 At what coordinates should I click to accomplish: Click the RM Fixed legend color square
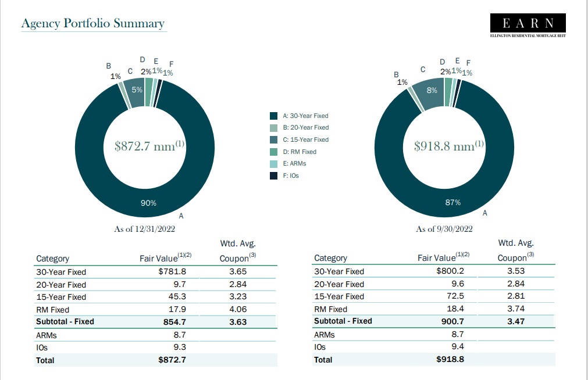click(x=273, y=152)
